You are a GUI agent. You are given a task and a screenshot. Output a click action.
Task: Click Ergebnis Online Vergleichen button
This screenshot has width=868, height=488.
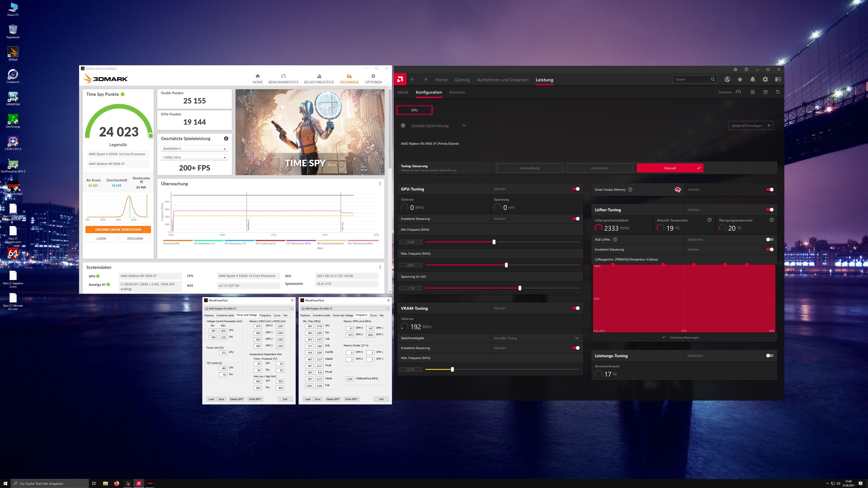118,229
